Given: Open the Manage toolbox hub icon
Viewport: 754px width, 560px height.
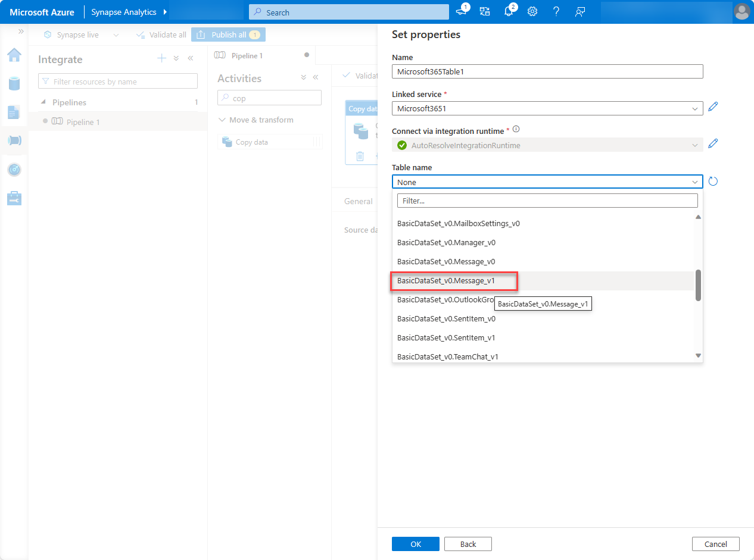Looking at the screenshot, I should 14,198.
